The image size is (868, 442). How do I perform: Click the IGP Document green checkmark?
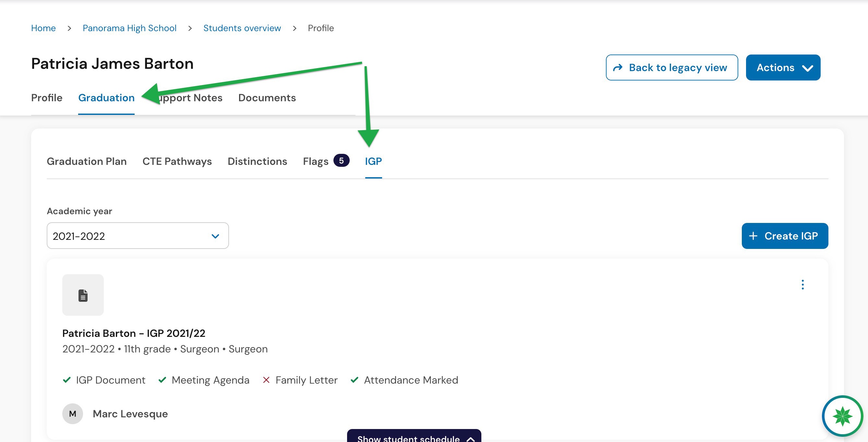67,380
